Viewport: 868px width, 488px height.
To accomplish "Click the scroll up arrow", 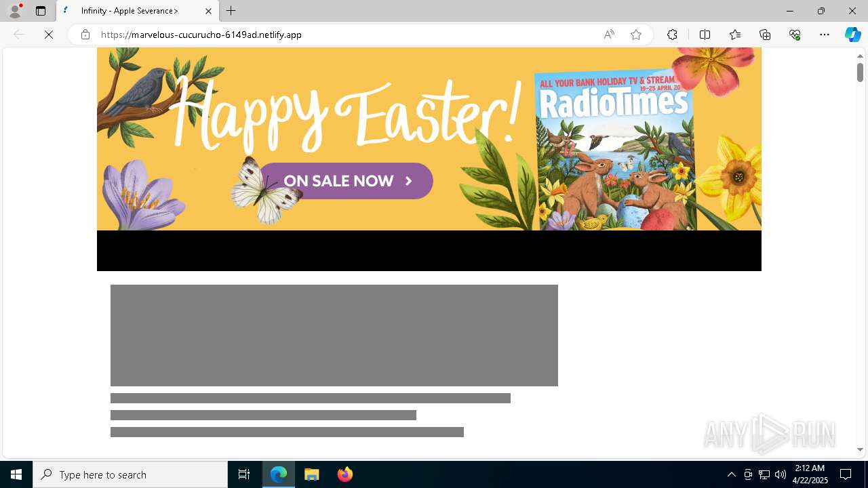I will click(860, 56).
